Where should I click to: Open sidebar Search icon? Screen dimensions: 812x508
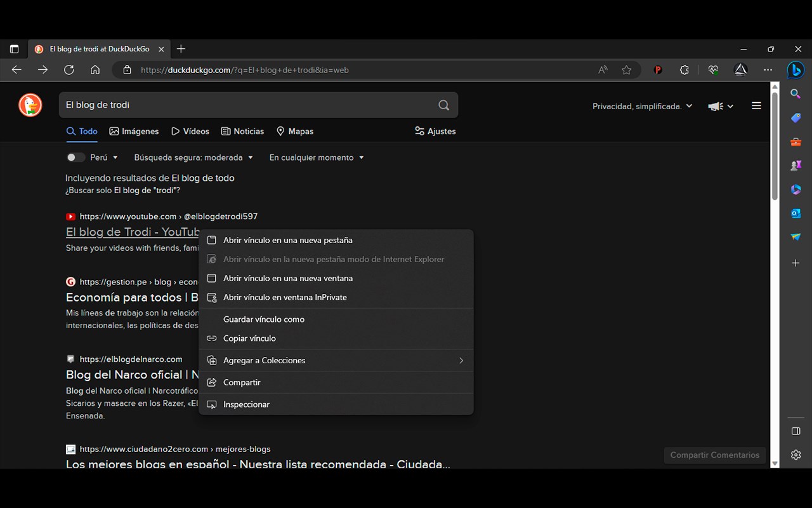point(796,94)
